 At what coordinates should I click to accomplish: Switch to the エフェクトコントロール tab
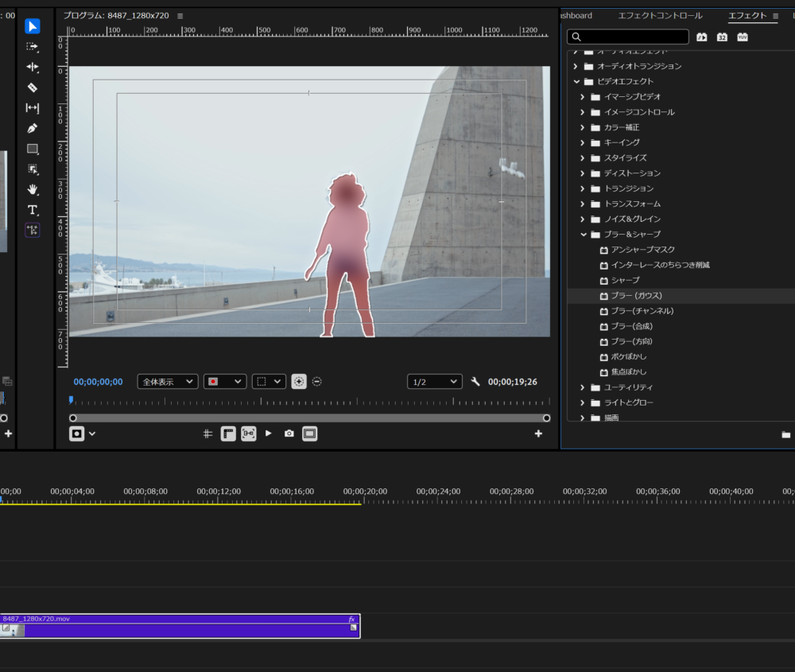coord(660,16)
